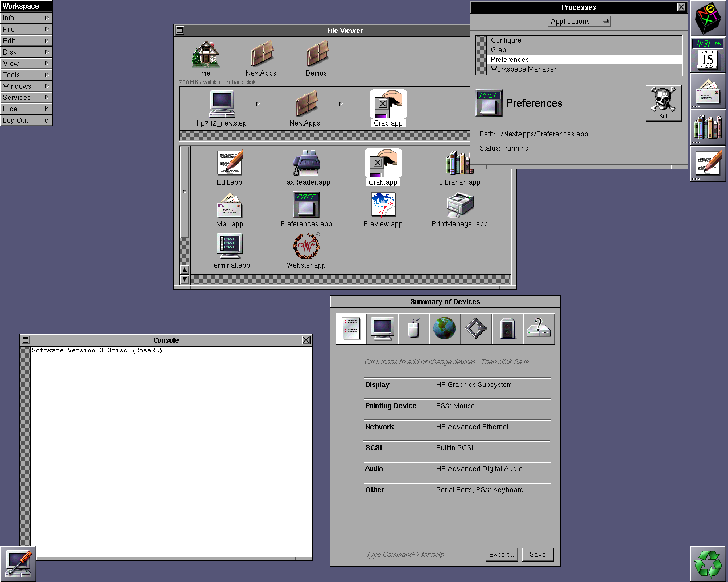Screen dimensions: 728x582
Task: Open the clock calendar dock icon
Action: coord(708,55)
